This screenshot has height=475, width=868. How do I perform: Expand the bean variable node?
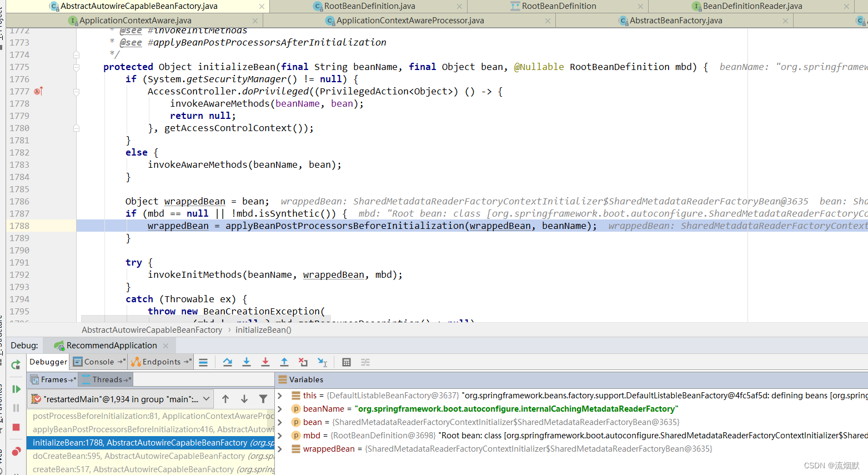[x=280, y=422]
